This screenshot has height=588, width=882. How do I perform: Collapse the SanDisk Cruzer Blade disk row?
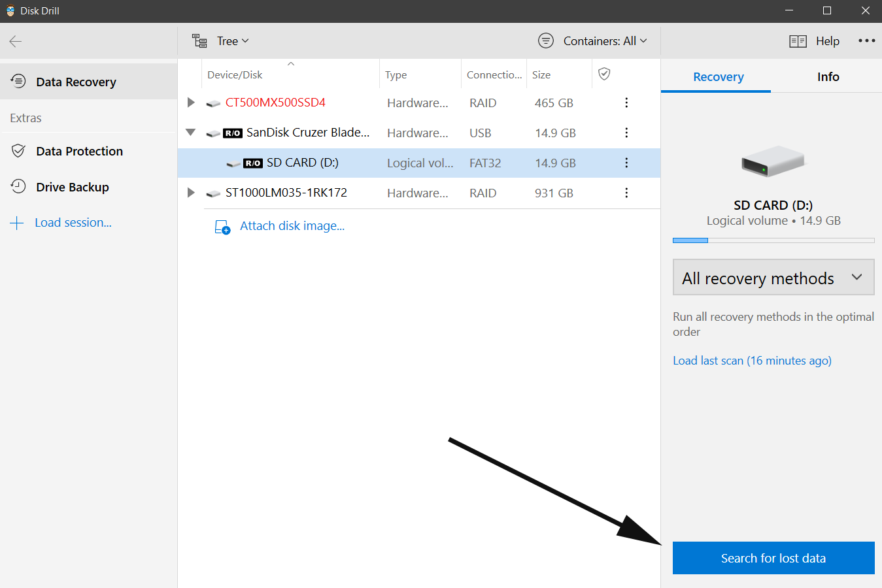point(191,132)
